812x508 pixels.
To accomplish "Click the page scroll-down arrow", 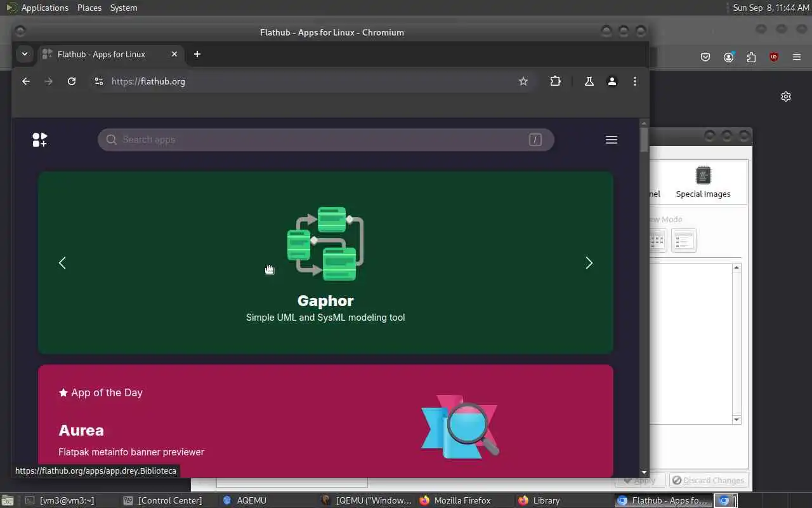I will pos(644,472).
